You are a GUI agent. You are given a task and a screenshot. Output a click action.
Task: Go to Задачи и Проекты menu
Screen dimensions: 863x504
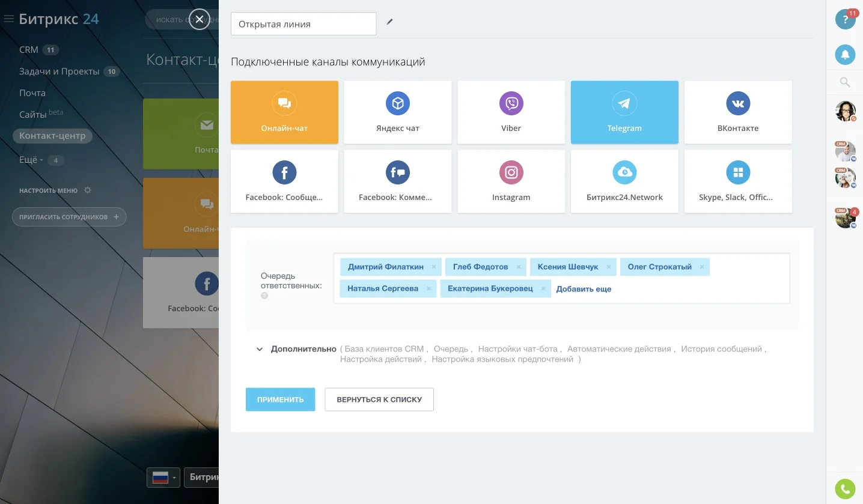pyautogui.click(x=59, y=71)
